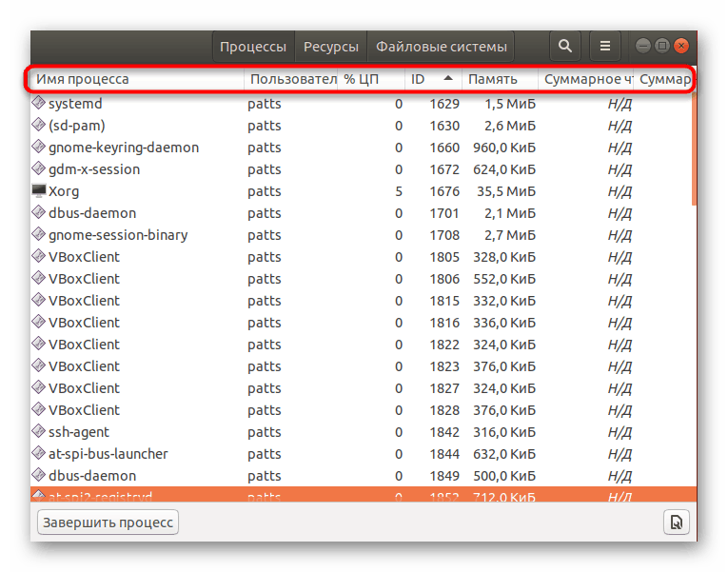Select VBoxClient with ID 1815
Viewport: 728px width, 572px height.
click(362, 301)
